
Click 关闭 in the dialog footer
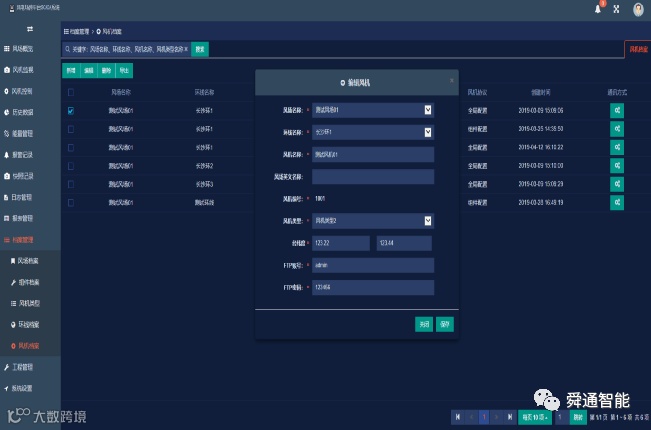424,324
